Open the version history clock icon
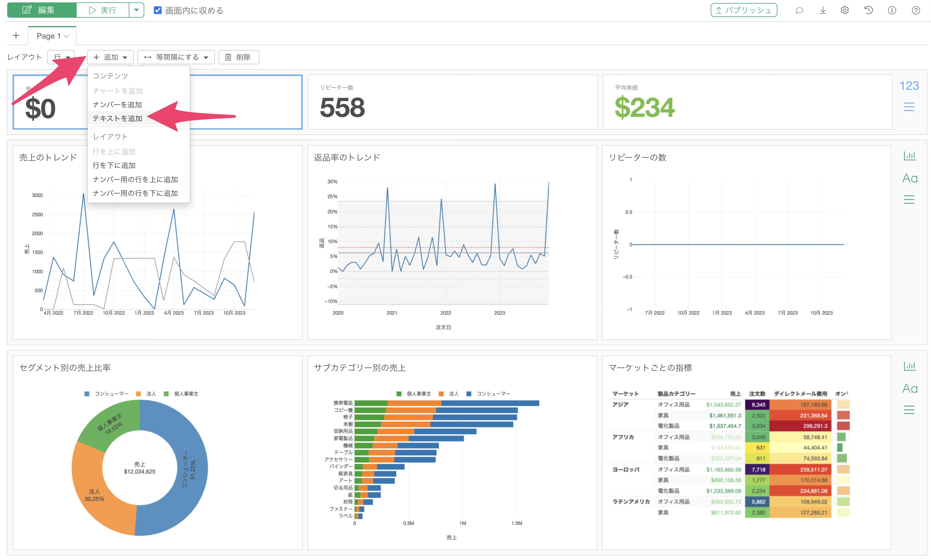The height and width of the screenshot is (560, 931). (x=868, y=10)
